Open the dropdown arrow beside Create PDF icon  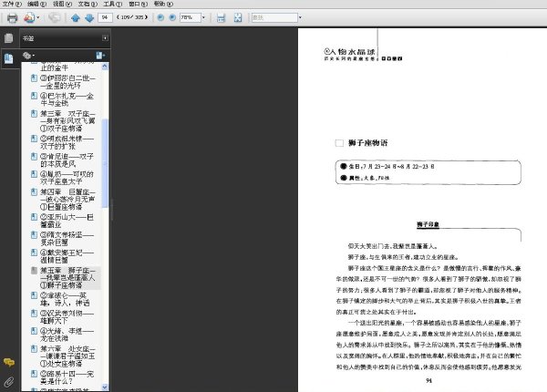38,17
